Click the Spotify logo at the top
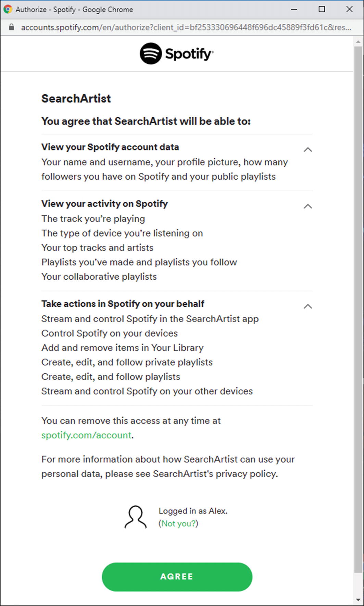The height and width of the screenshot is (606, 364). tap(177, 53)
